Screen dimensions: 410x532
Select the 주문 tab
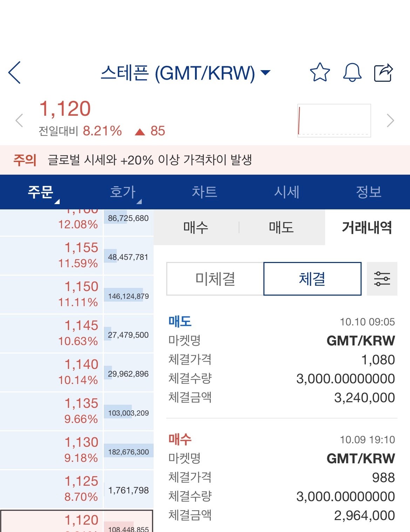coord(41,192)
